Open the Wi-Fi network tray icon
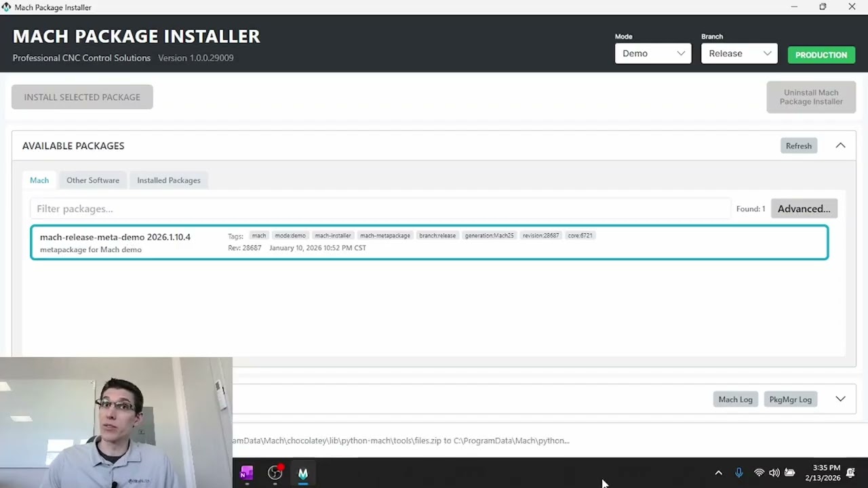This screenshot has width=868, height=488. coord(759,473)
